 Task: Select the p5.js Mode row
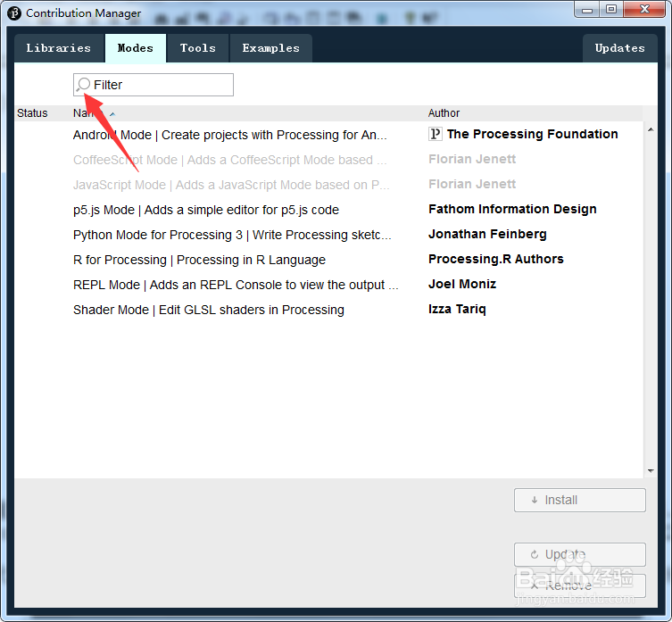pyautogui.click(x=328, y=210)
